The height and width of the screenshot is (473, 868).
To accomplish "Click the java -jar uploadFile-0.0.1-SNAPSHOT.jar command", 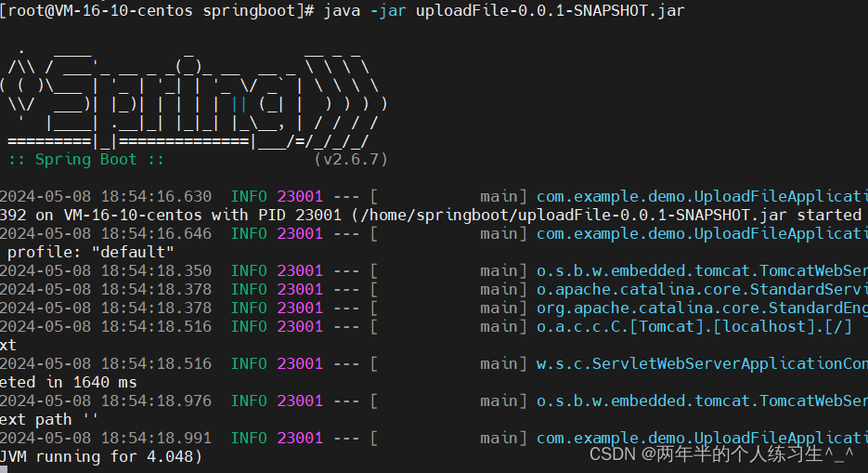I will pos(504,10).
